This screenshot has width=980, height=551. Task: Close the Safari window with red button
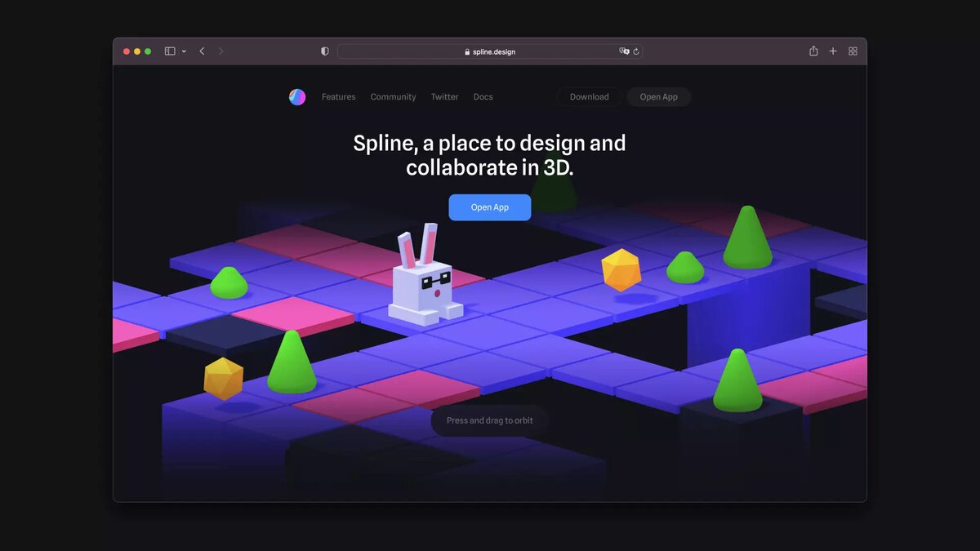(127, 51)
